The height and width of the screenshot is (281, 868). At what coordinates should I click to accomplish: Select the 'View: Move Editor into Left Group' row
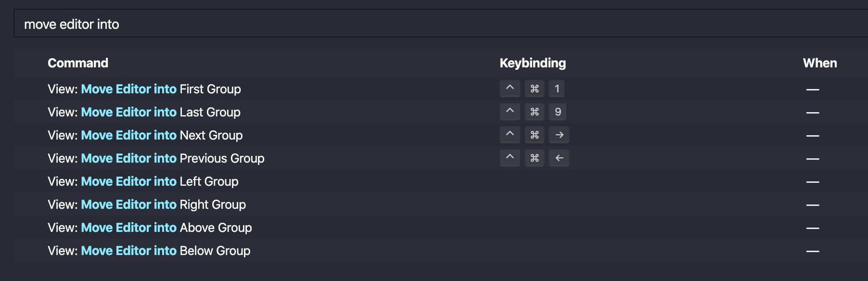pos(143,181)
